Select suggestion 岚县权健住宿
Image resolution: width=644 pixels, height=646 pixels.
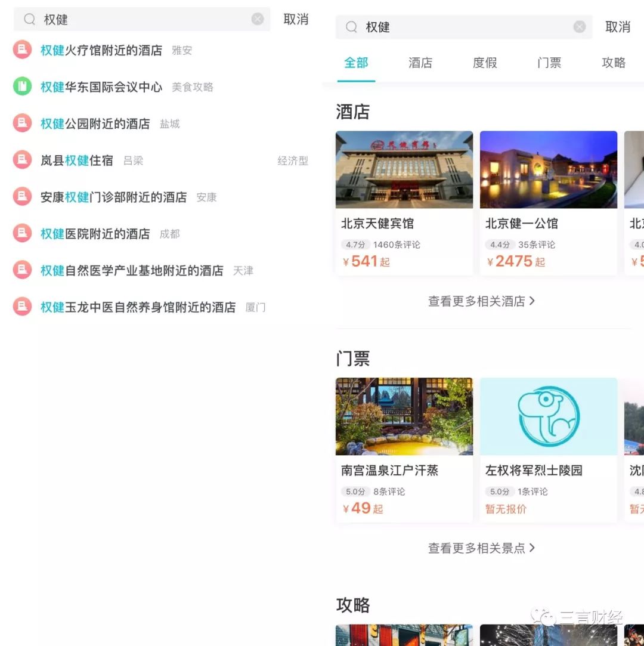click(76, 160)
